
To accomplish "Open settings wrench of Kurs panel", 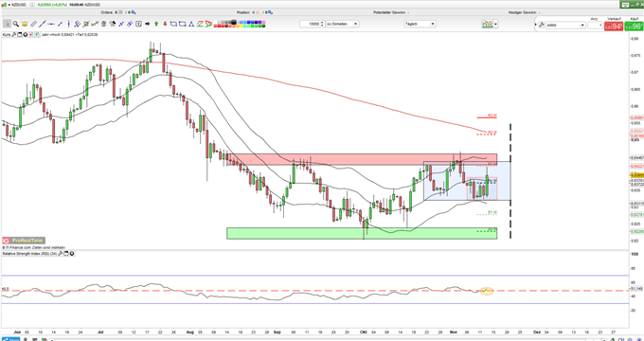I will (x=14, y=34).
